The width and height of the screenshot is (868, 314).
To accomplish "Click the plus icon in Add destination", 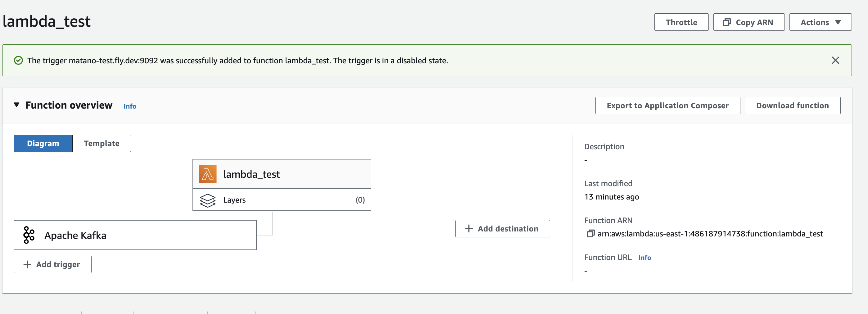I will (x=468, y=229).
